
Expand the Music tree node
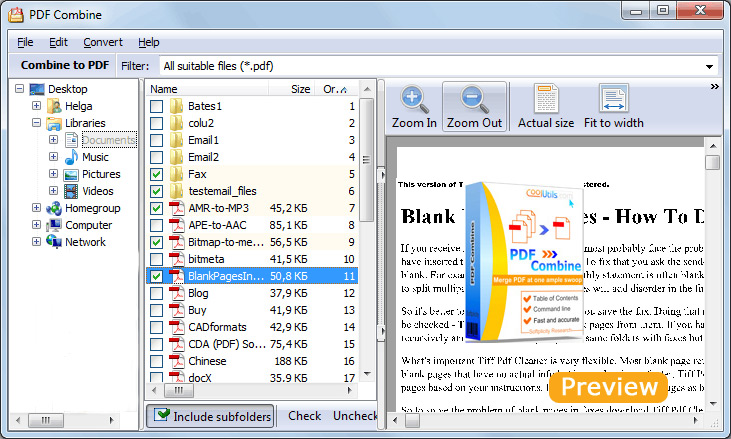54,157
